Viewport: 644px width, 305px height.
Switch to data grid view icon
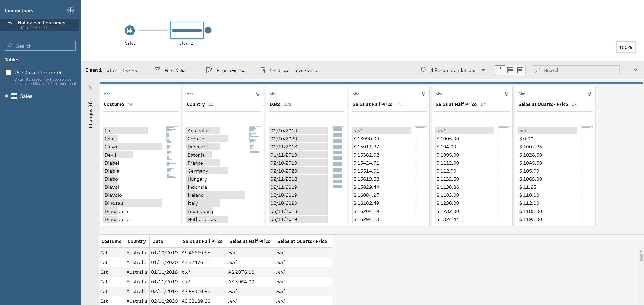click(510, 70)
